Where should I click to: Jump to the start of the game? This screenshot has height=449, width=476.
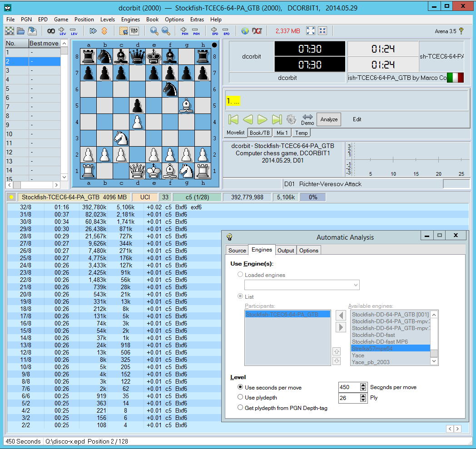point(233,119)
